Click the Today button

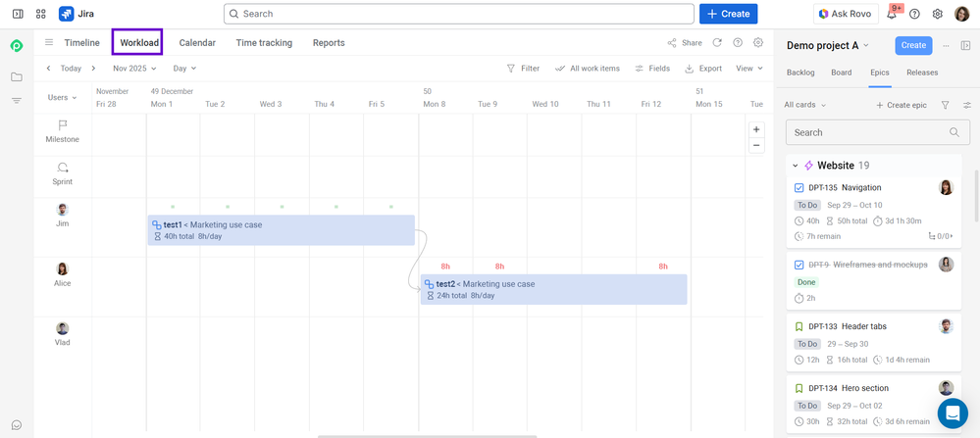pos(71,69)
